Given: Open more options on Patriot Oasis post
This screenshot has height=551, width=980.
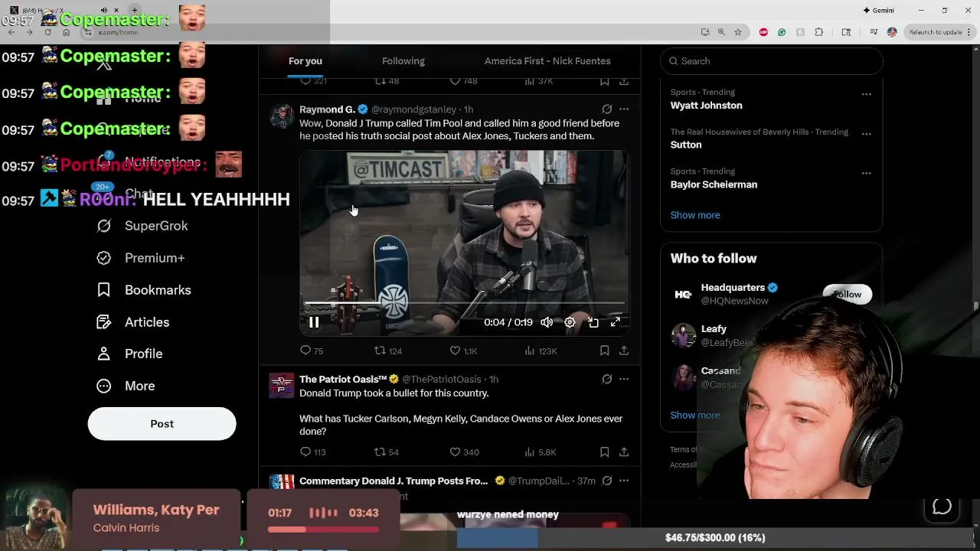Looking at the screenshot, I should 624,379.
